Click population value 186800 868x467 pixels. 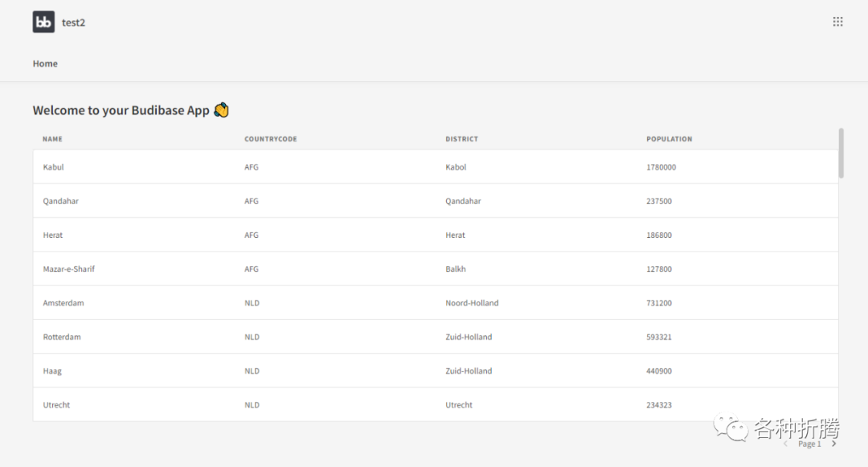pos(659,236)
